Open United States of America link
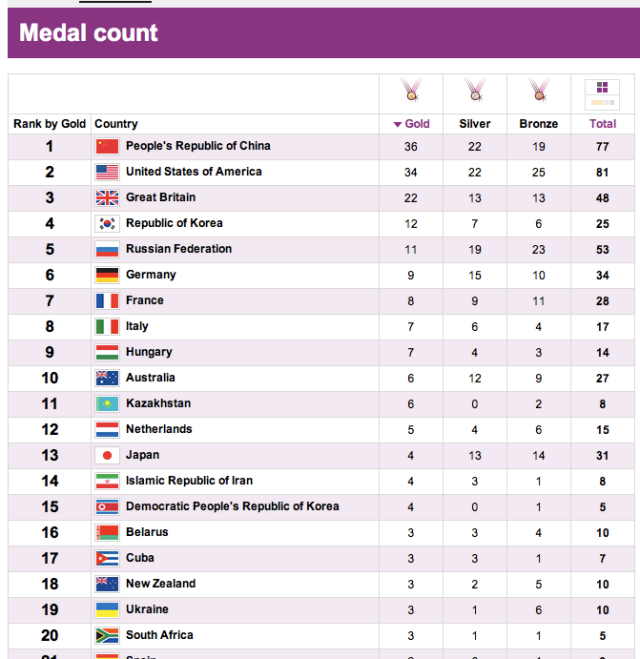640x659 pixels. (x=193, y=172)
